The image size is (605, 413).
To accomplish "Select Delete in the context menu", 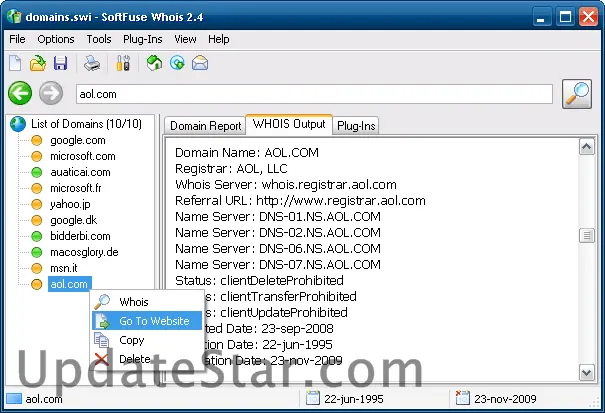I will pos(134,359).
